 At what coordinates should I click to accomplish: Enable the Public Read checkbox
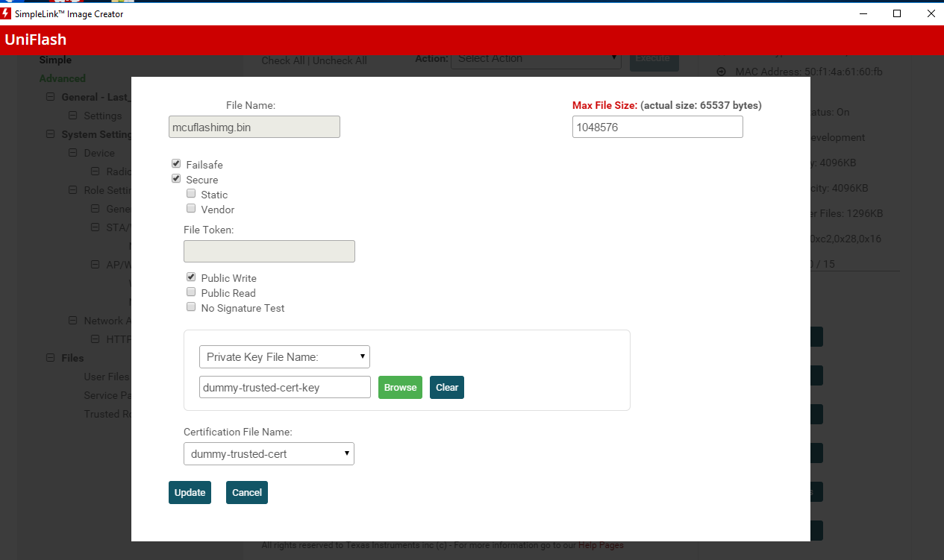click(x=191, y=292)
